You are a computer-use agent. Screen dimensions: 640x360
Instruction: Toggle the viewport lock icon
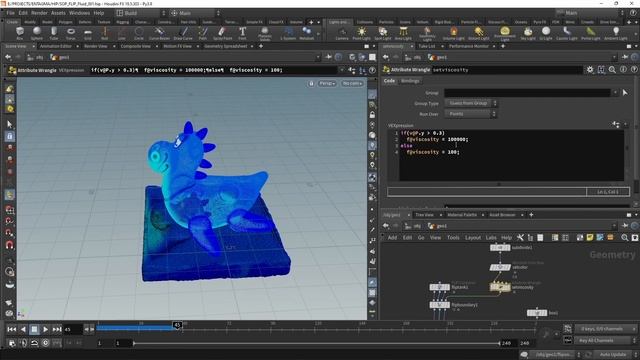[311, 83]
